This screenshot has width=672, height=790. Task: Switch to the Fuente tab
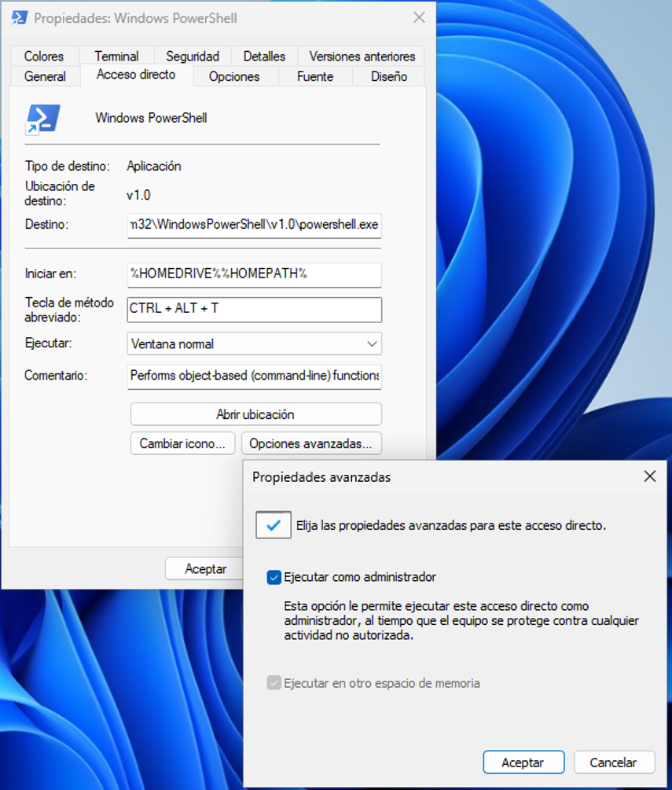point(315,76)
